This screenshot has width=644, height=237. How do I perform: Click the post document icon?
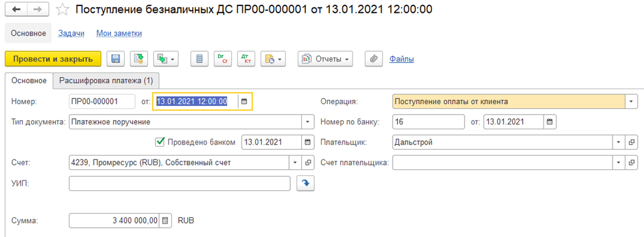click(x=139, y=59)
